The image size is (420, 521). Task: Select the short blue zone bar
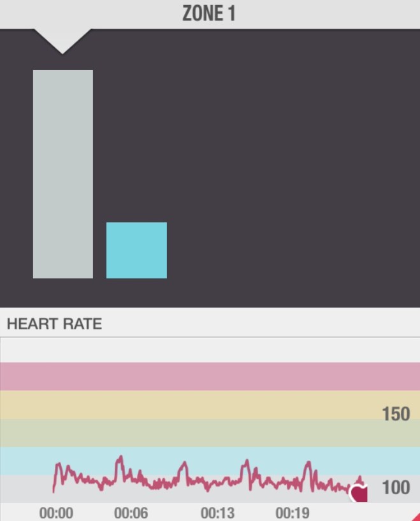(x=136, y=250)
